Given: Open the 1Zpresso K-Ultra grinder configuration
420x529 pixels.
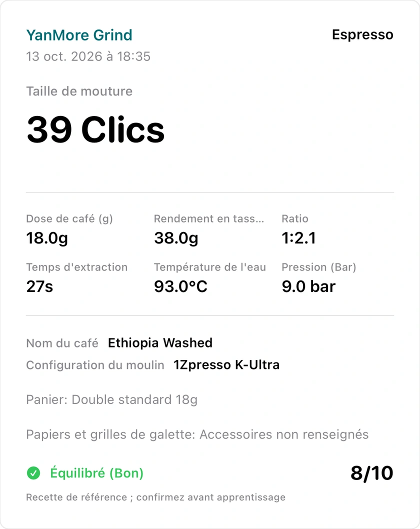Looking at the screenshot, I should [x=226, y=365].
